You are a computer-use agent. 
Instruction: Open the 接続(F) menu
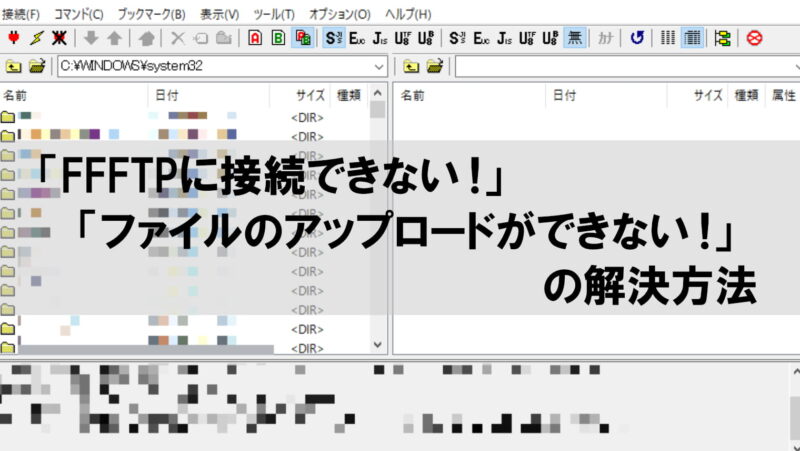tap(21, 14)
